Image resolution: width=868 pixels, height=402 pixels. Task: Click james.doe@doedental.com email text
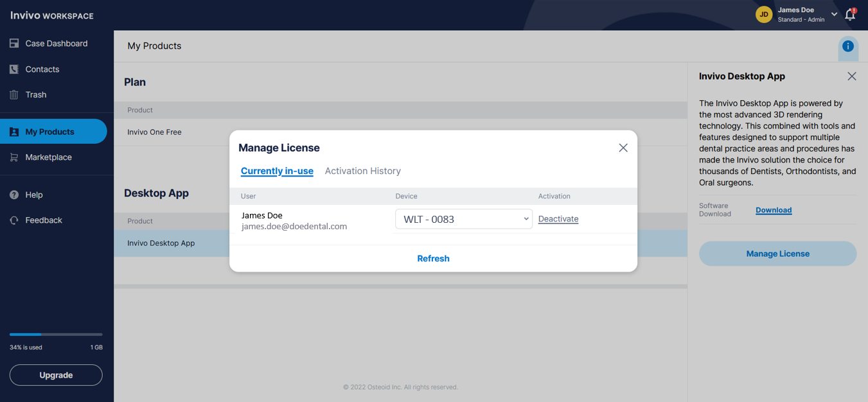pos(294,226)
